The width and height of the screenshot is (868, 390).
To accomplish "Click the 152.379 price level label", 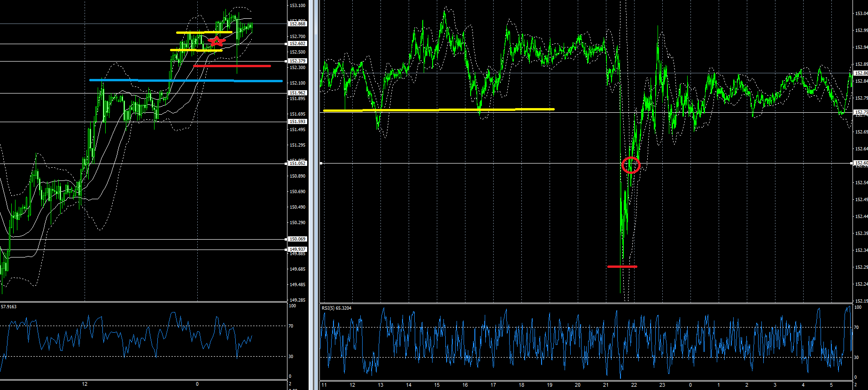I will coord(297,61).
